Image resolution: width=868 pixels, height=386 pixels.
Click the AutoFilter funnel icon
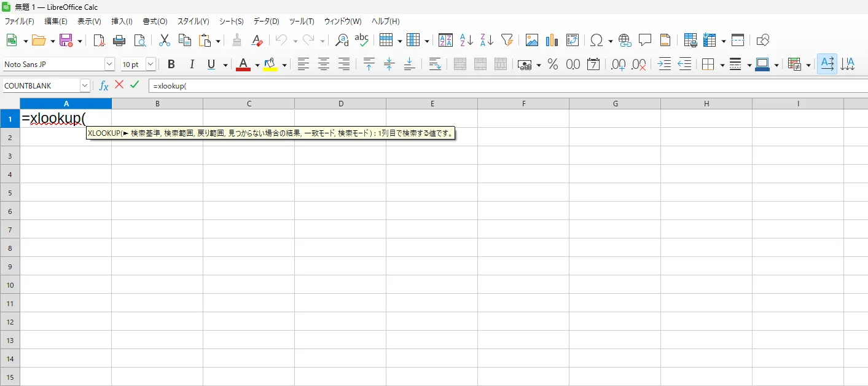click(x=507, y=41)
